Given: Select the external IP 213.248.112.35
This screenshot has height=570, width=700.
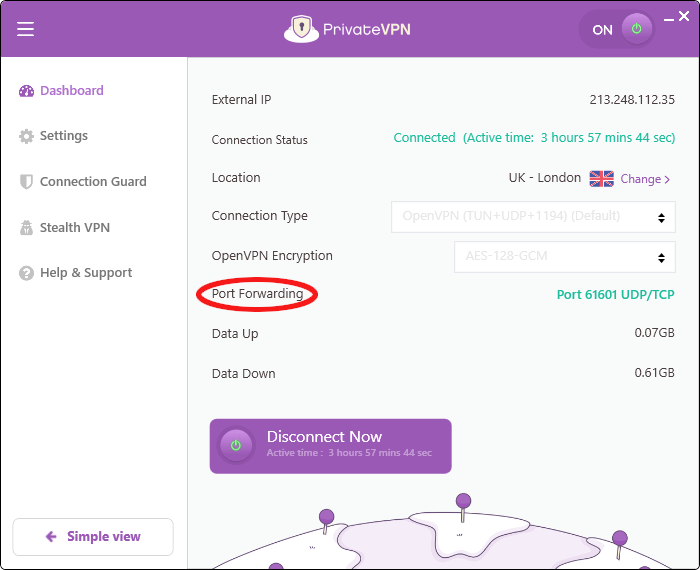Looking at the screenshot, I should point(632,100).
